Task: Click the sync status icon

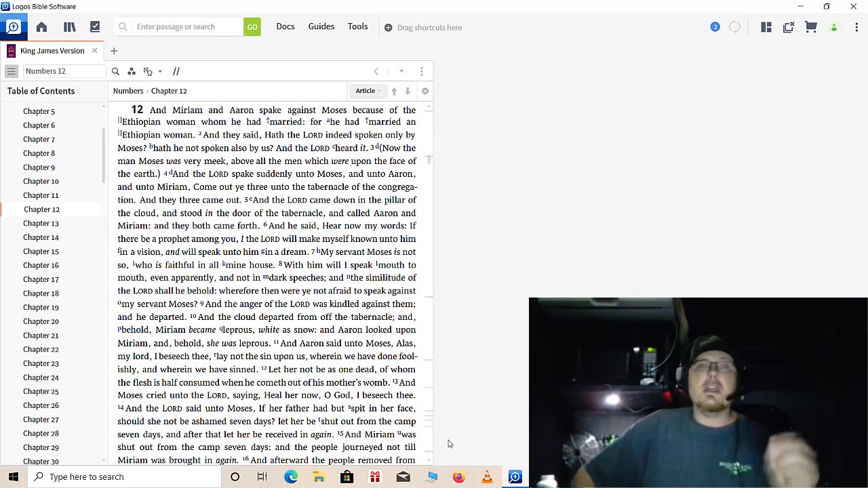Action: (x=734, y=27)
